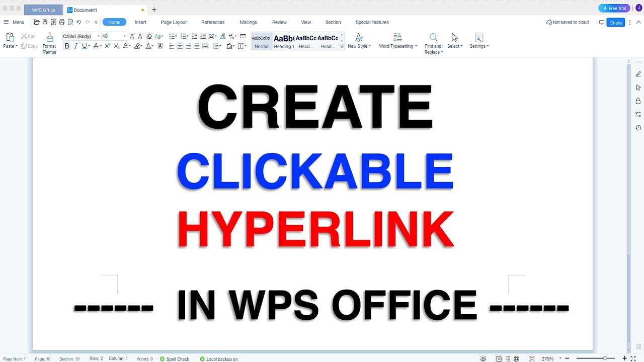
Task: Click the Share button
Action: [615, 23]
